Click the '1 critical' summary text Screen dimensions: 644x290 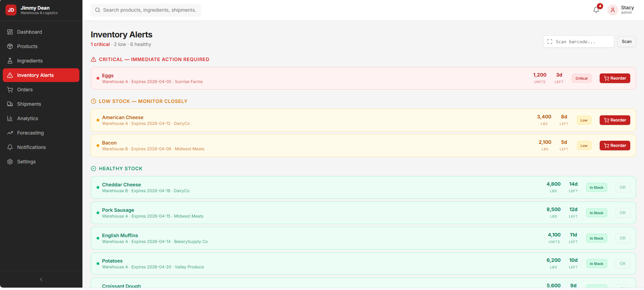click(100, 44)
